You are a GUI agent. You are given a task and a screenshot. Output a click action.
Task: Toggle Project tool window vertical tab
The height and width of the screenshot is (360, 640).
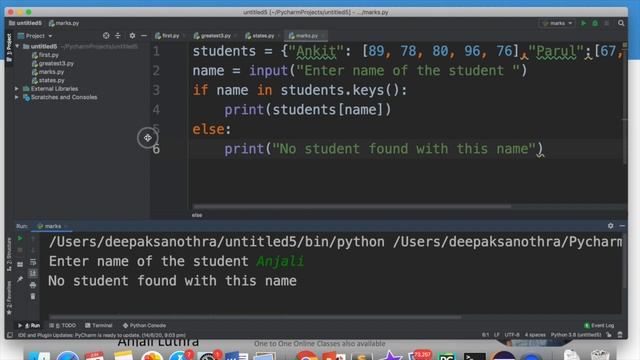point(9,48)
